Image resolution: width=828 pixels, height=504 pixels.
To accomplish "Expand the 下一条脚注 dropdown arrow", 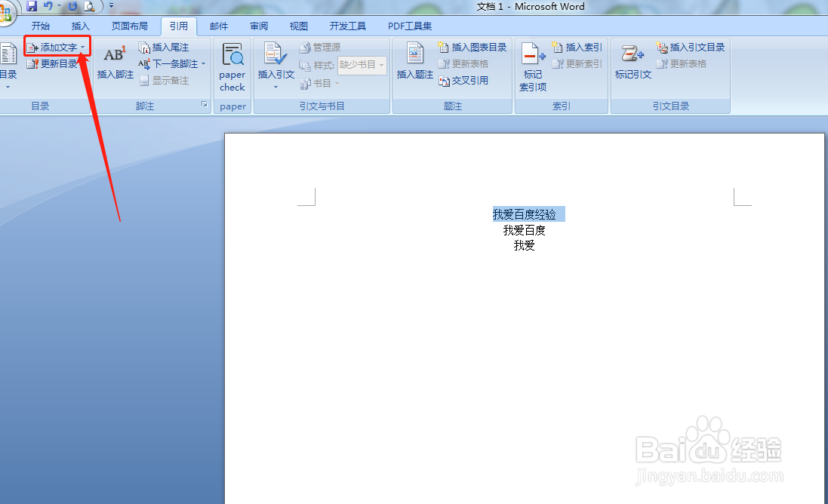I will 203,64.
